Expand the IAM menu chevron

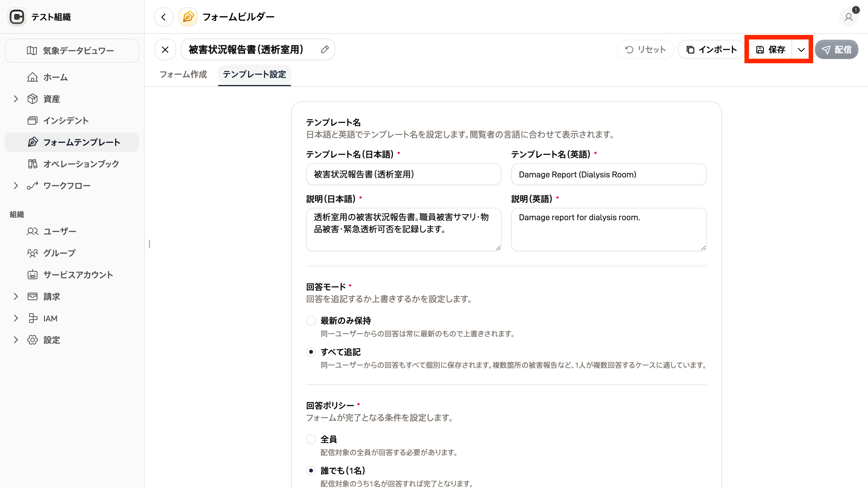pos(15,318)
